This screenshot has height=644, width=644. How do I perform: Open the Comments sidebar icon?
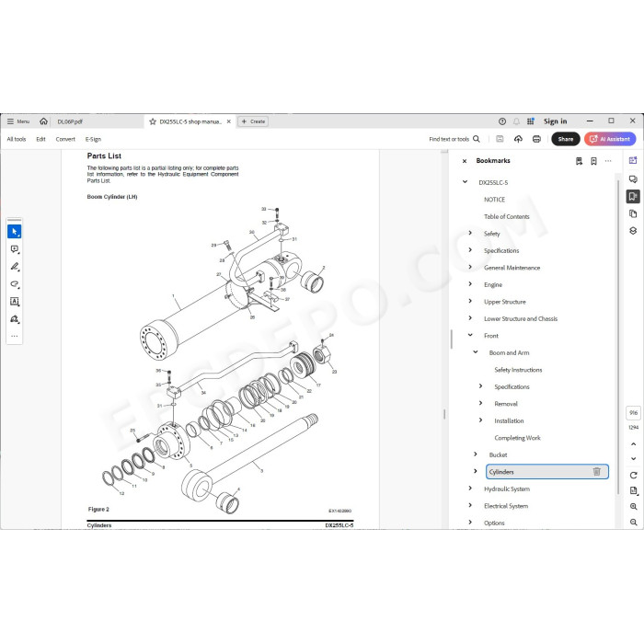click(x=633, y=179)
